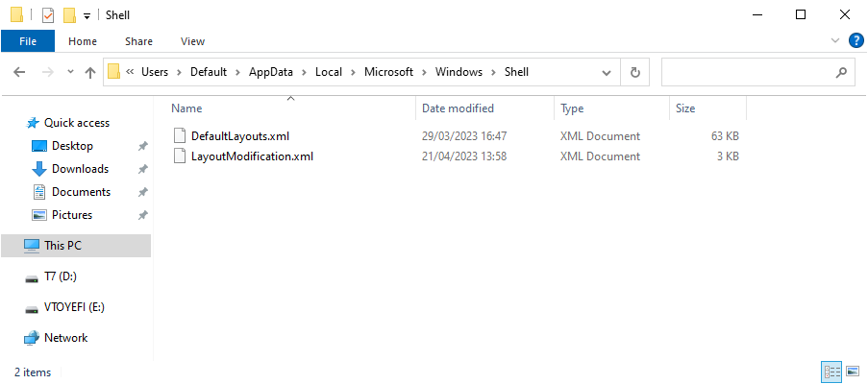Expand chevron after Microsoft in breadcrumb
This screenshot has width=868, height=384.
425,72
